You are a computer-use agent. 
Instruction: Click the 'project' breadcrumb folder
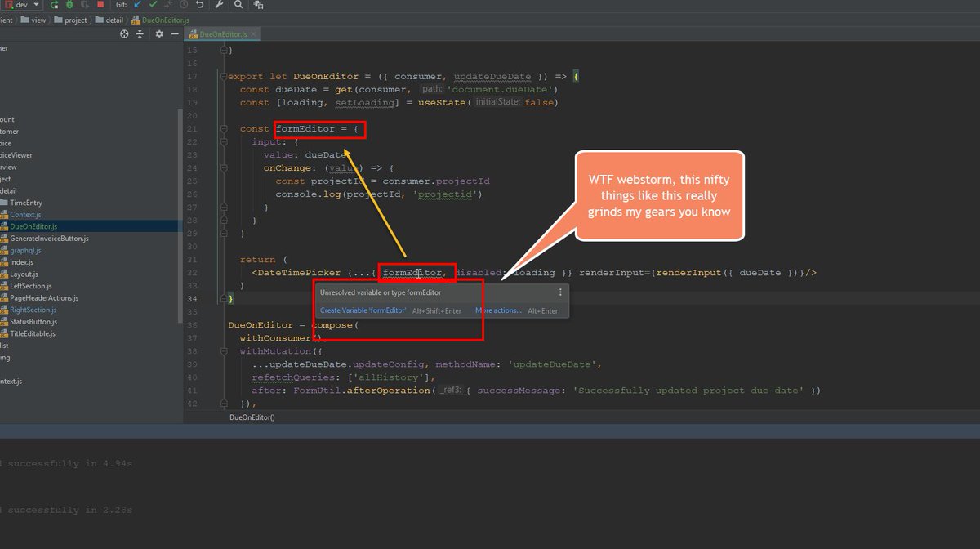[x=70, y=20]
